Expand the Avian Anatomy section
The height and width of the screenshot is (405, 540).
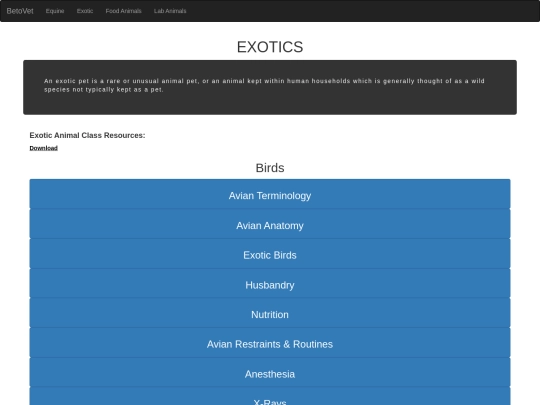click(x=270, y=224)
